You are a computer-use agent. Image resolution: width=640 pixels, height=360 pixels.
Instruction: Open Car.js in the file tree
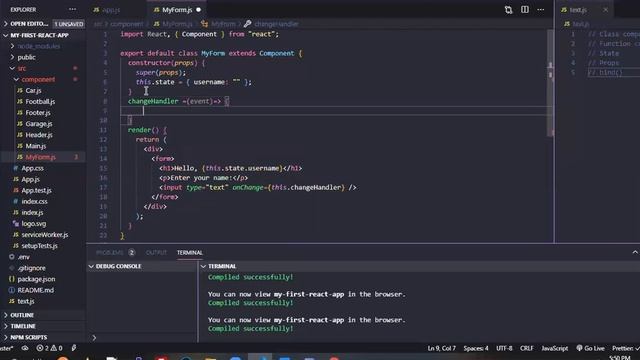point(33,91)
